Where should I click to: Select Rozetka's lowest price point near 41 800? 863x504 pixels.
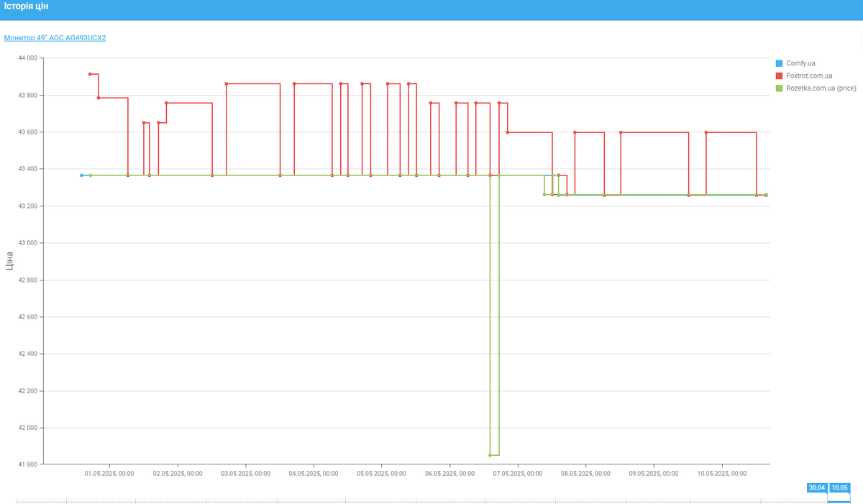click(490, 455)
